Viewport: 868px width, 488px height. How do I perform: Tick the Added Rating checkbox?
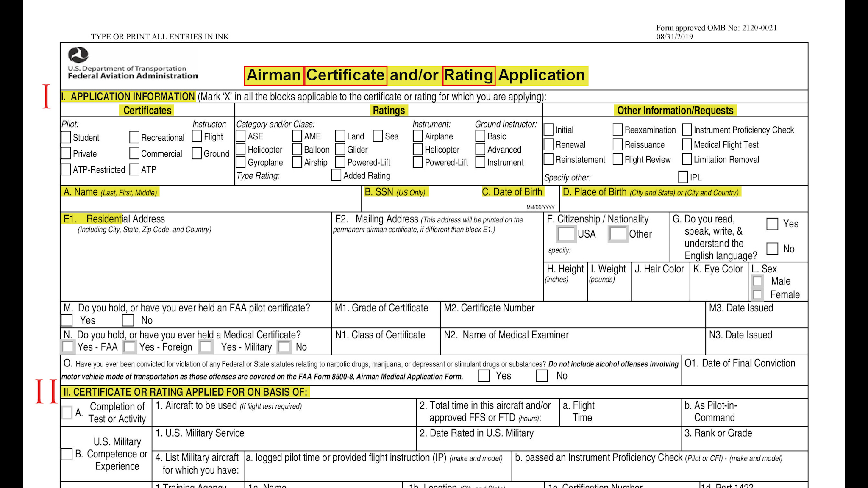(x=336, y=175)
